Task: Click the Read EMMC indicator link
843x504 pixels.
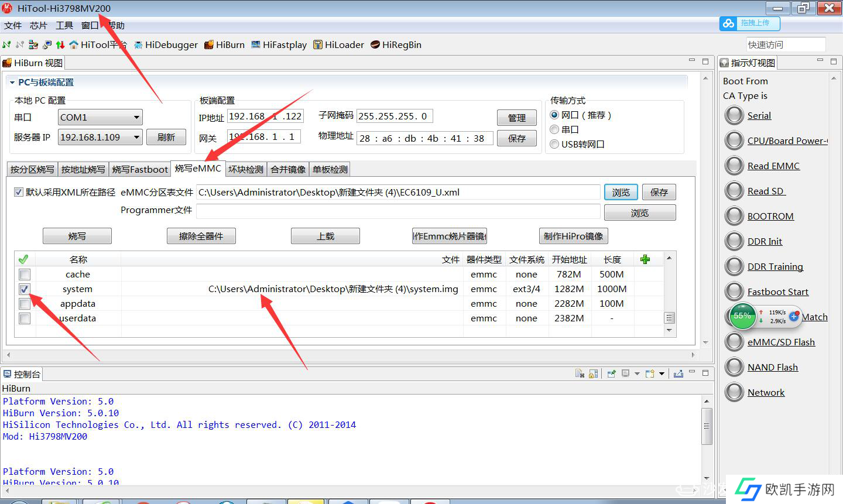Action: pos(773,166)
